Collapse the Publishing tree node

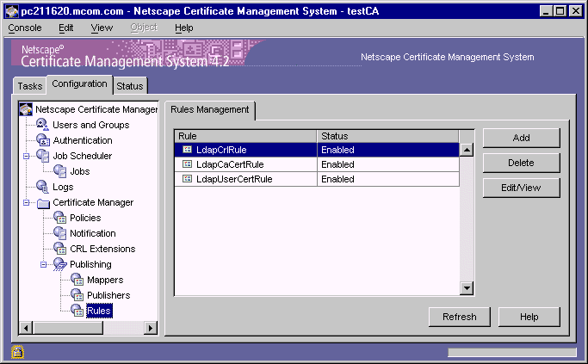click(43, 264)
